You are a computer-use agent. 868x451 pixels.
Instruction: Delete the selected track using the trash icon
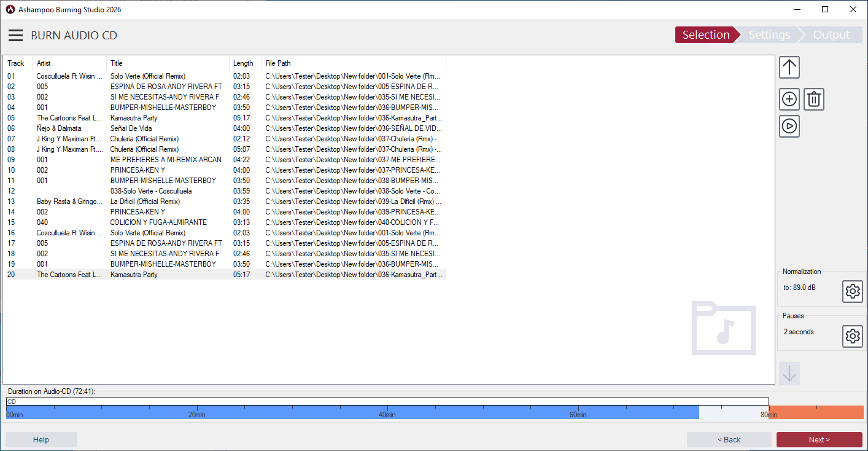(813, 99)
